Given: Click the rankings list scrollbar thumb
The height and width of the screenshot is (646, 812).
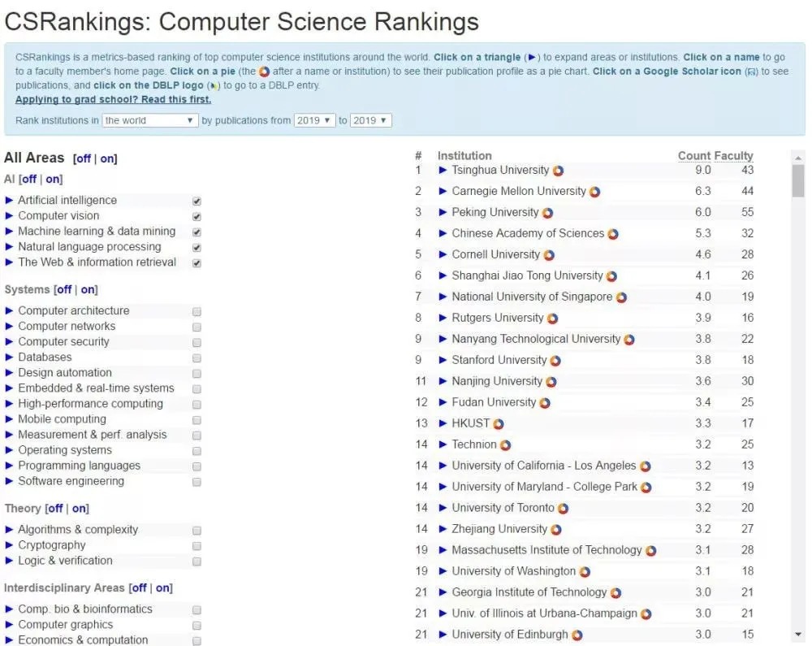Looking at the screenshot, I should pyautogui.click(x=798, y=180).
